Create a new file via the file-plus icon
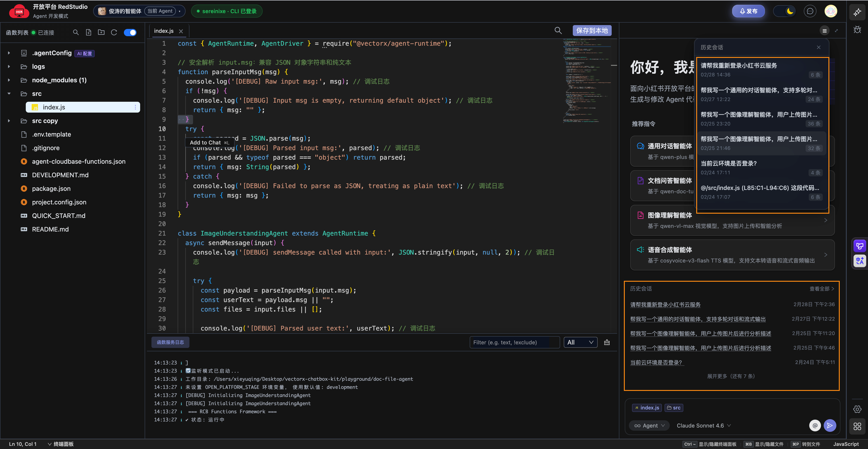The width and height of the screenshot is (868, 449). 89,32
